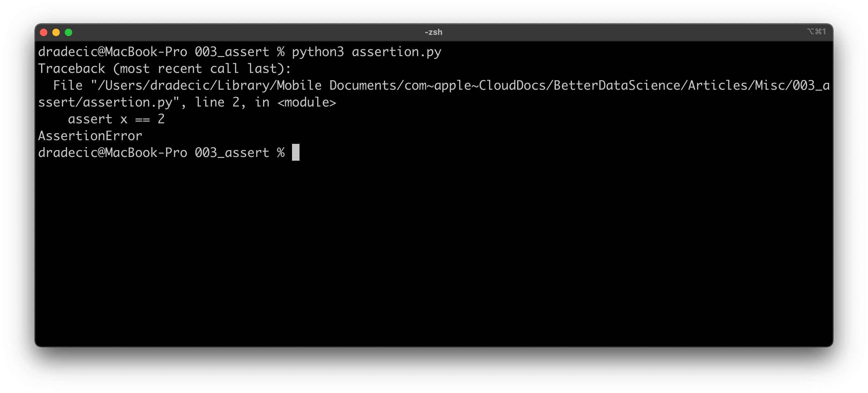Click '003_assert' on the first prompt line
Viewport: 868px width, 393px height.
coord(232,52)
